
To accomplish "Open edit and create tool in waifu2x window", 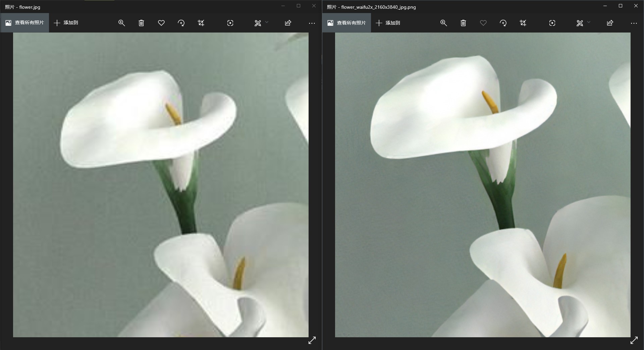I will pyautogui.click(x=580, y=23).
